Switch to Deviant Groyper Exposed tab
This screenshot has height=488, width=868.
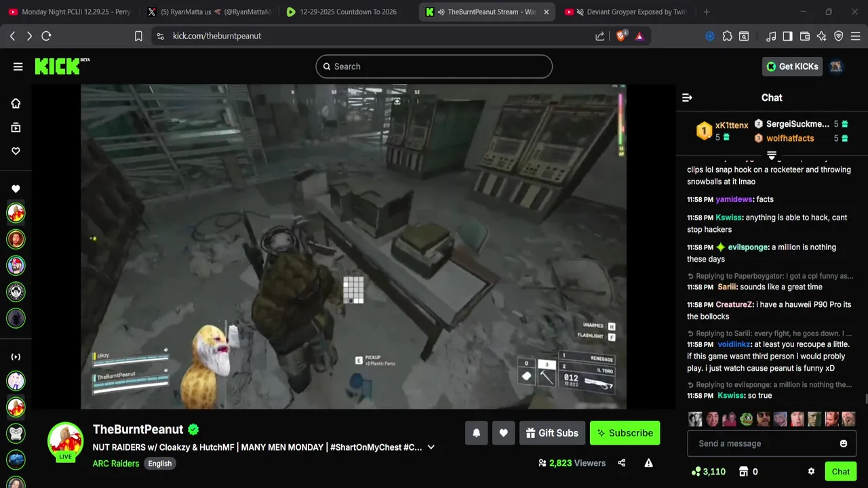pyautogui.click(x=626, y=12)
